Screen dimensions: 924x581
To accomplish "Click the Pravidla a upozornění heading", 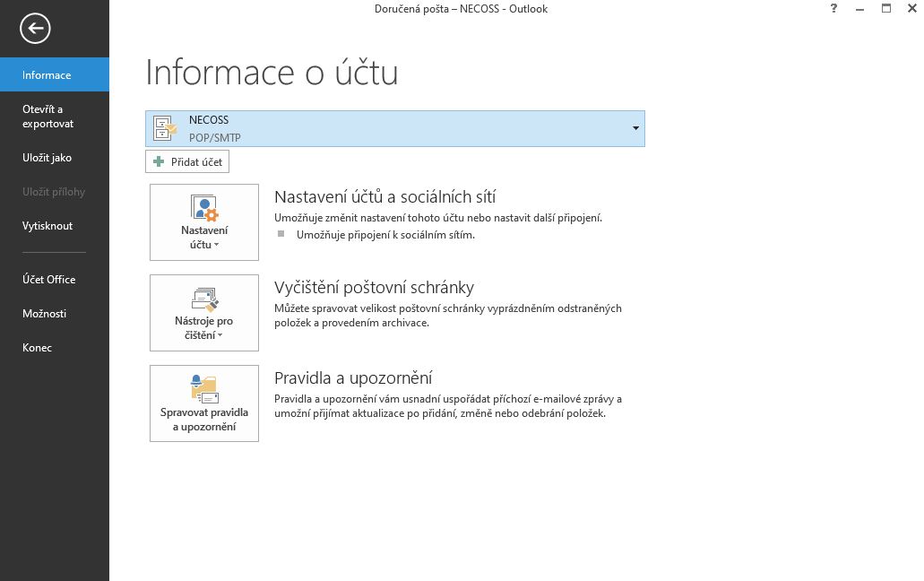I will (353, 377).
